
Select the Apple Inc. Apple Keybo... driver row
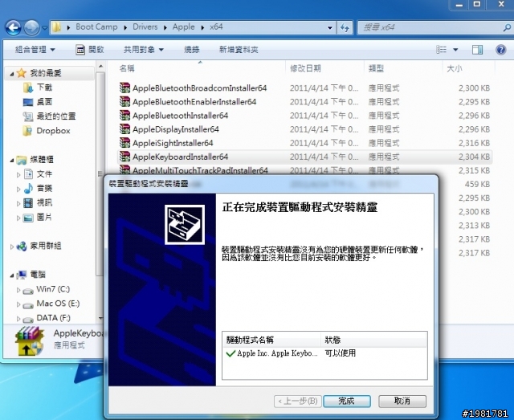point(324,353)
